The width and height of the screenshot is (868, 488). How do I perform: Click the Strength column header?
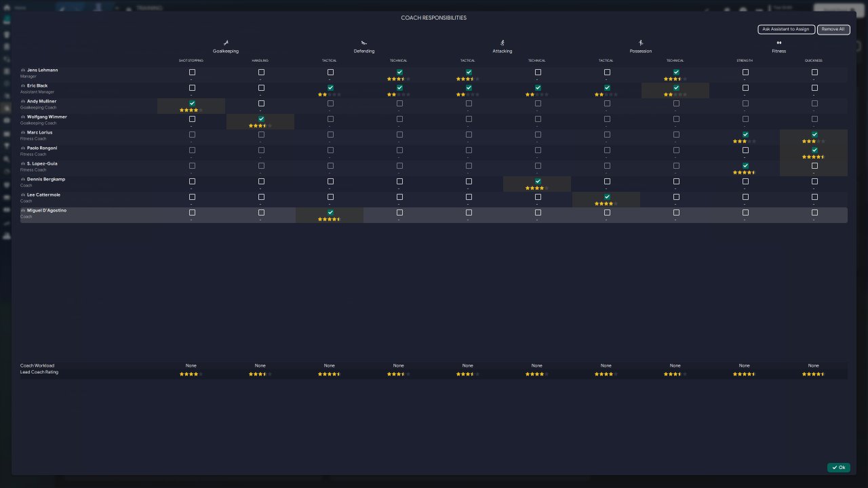[745, 60]
